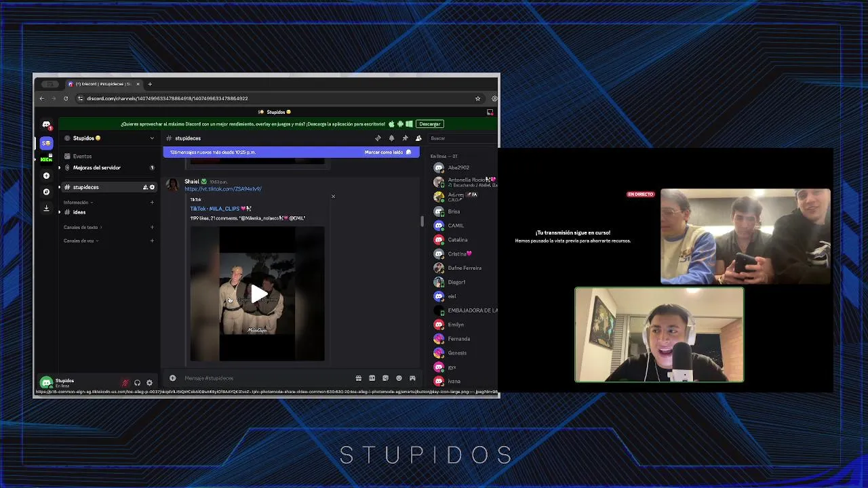Click the chat scrollbar thumb
Image resolution: width=868 pixels, height=488 pixels.
pyautogui.click(x=422, y=221)
